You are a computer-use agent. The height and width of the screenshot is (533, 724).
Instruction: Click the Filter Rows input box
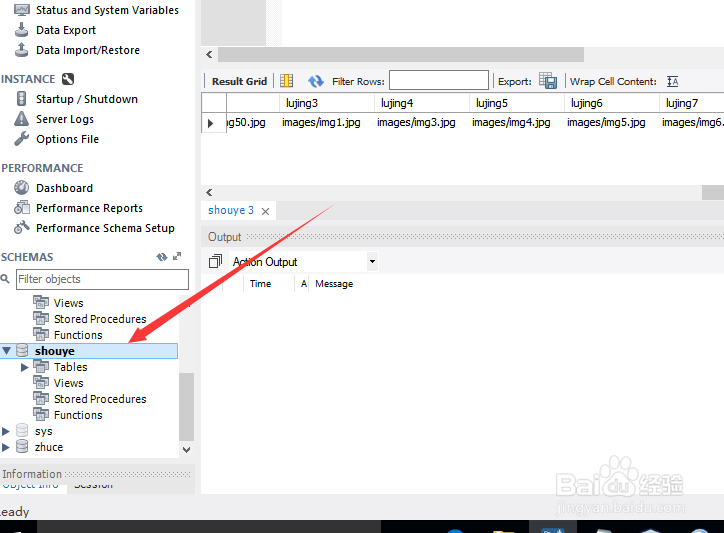(x=439, y=80)
